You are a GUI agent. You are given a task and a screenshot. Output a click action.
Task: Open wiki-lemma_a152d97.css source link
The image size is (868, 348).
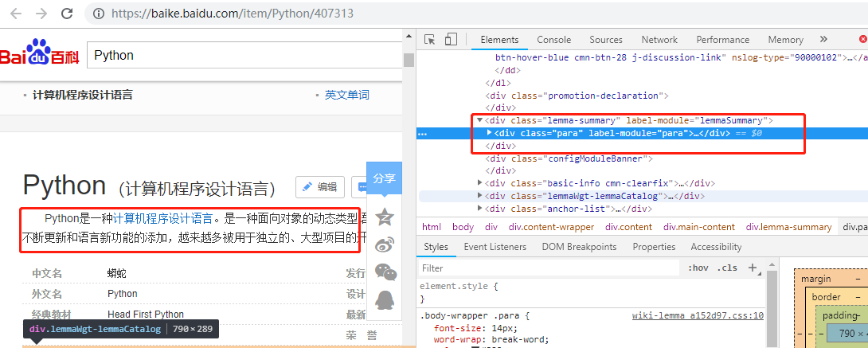click(698, 316)
